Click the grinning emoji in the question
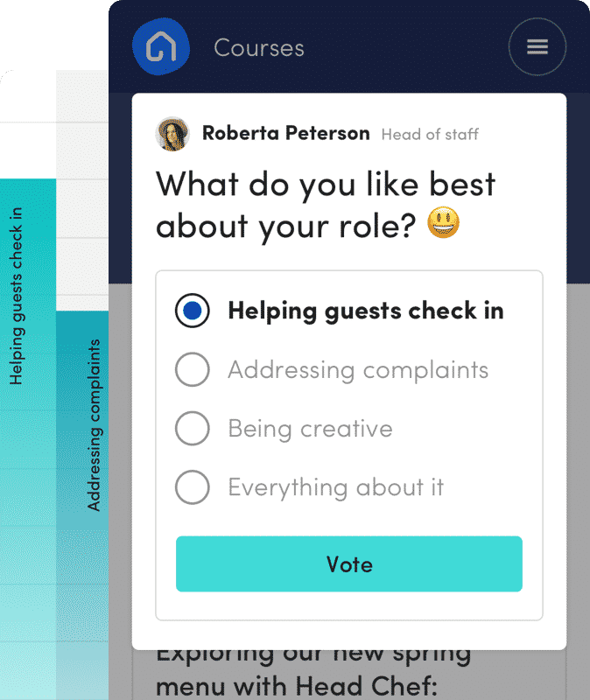This screenshot has width=590, height=700. click(x=443, y=222)
